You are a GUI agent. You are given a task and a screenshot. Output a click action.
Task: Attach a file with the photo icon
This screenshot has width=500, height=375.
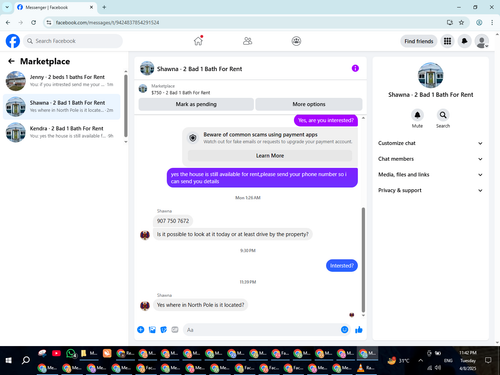(x=152, y=330)
